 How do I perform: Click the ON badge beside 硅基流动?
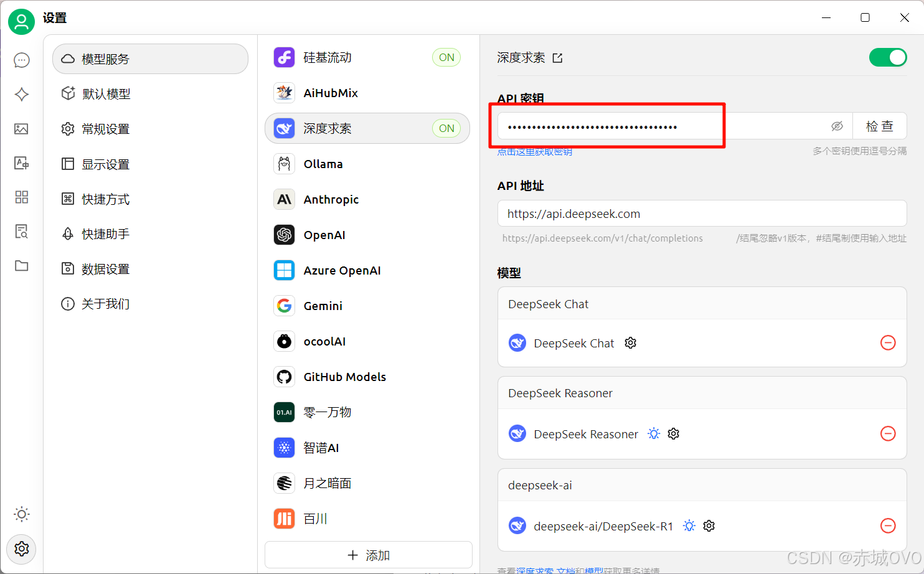coord(446,57)
